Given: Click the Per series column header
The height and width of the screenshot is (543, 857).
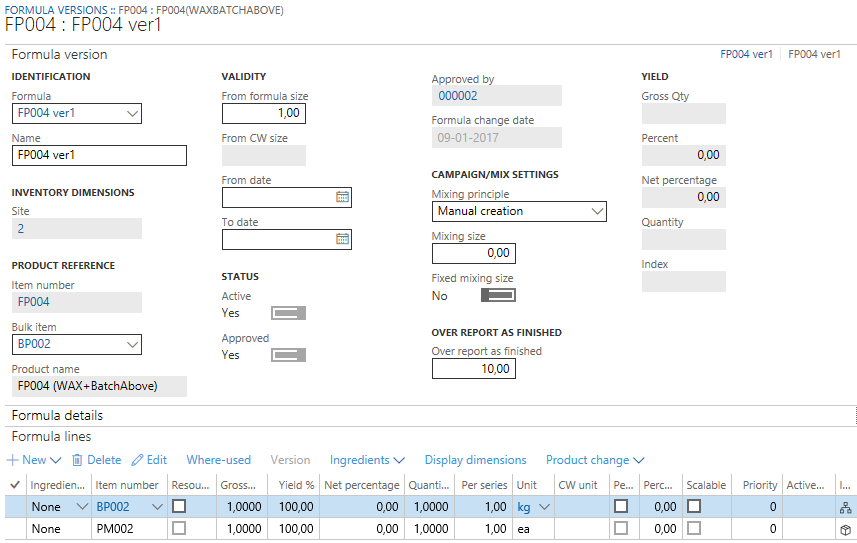Looking at the screenshot, I should tap(484, 485).
